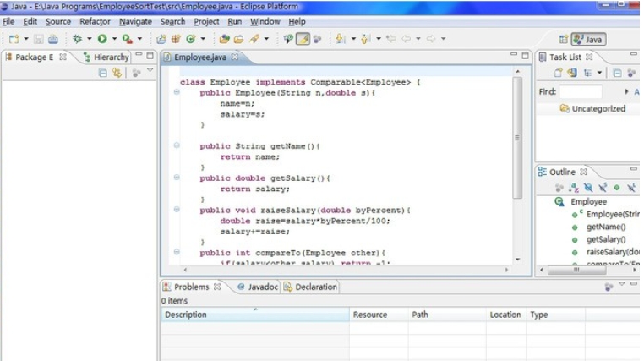Viewport: 644px width, 361px height.
Task: Toggle Hide Fields in Outline toolbar
Action: click(588, 188)
